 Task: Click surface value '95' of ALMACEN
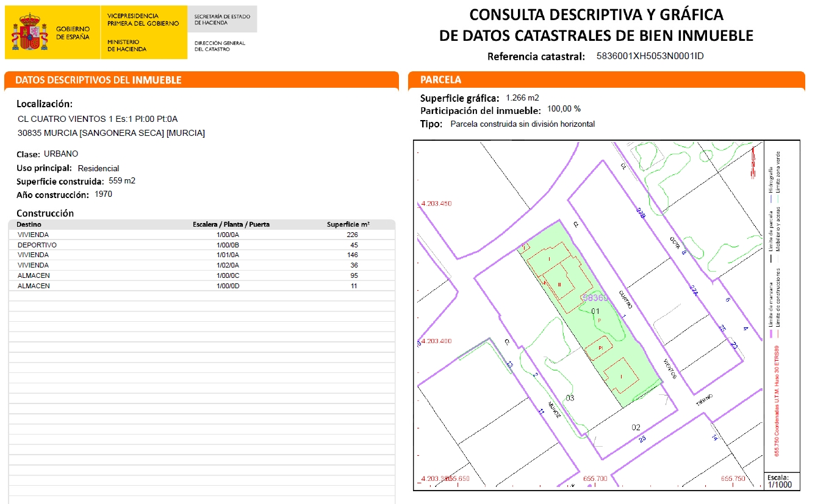pyautogui.click(x=354, y=275)
